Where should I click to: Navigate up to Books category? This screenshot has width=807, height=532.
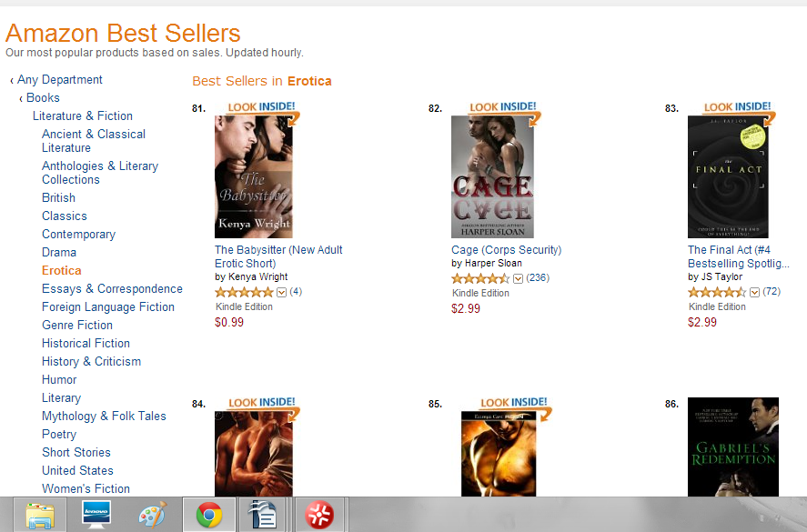[43, 97]
